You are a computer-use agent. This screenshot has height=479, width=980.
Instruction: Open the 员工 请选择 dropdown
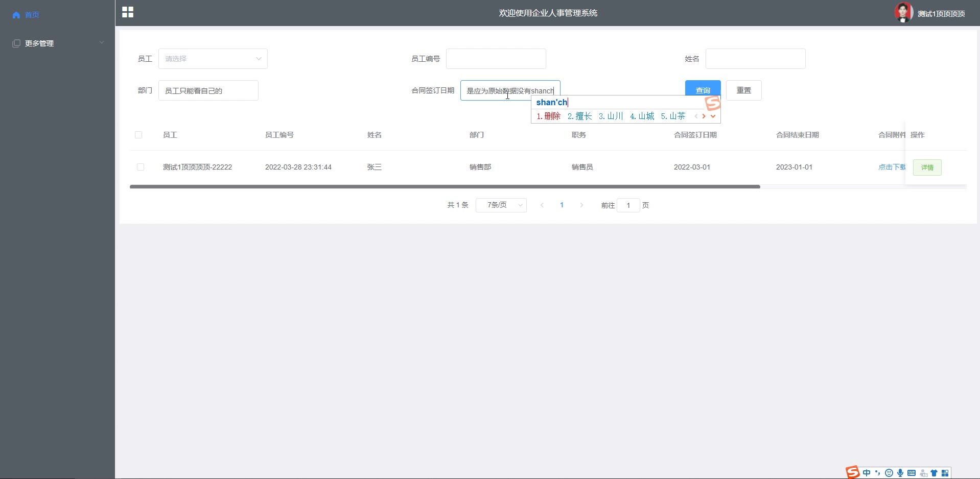point(213,59)
